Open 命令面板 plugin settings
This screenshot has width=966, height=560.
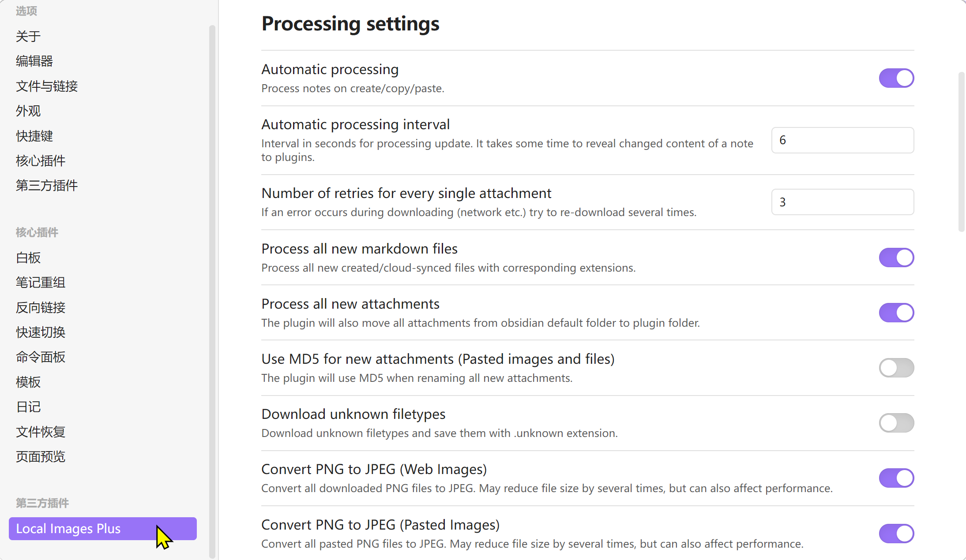pyautogui.click(x=41, y=357)
